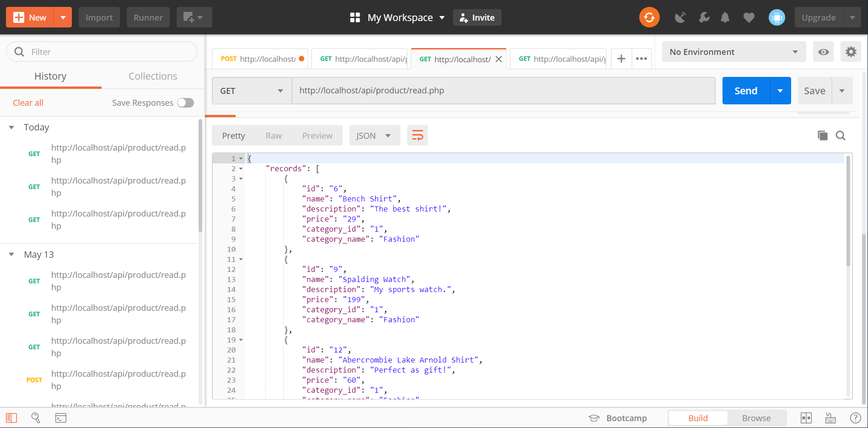Click the Filter input field
This screenshot has width=868, height=428.
102,52
